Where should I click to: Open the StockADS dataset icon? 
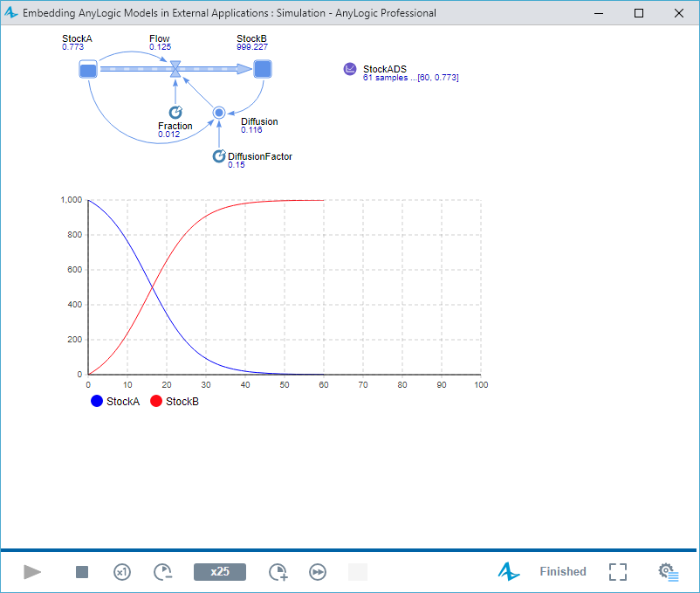[x=350, y=69]
